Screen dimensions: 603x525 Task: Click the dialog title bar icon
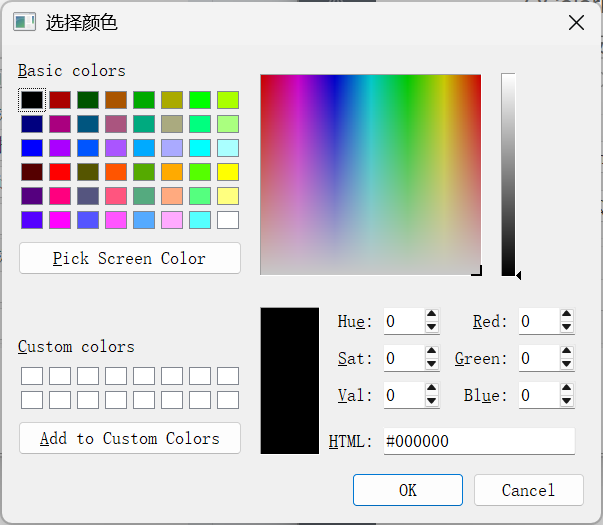[25, 22]
